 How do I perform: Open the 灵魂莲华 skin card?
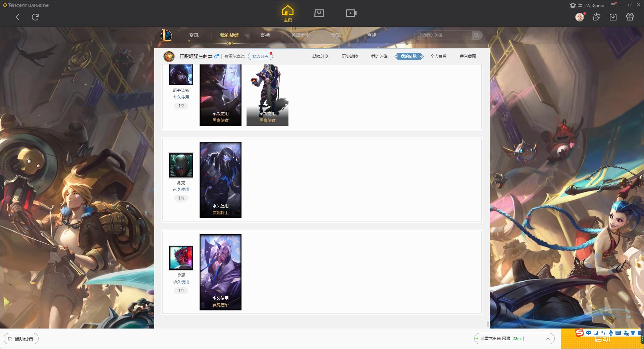point(220,272)
